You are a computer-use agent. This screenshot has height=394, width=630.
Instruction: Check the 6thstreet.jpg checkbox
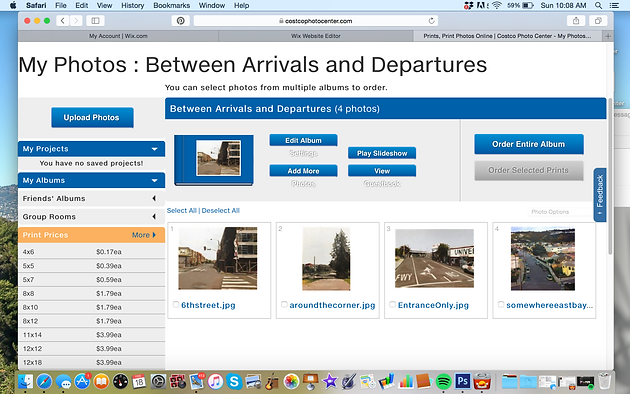click(x=176, y=304)
